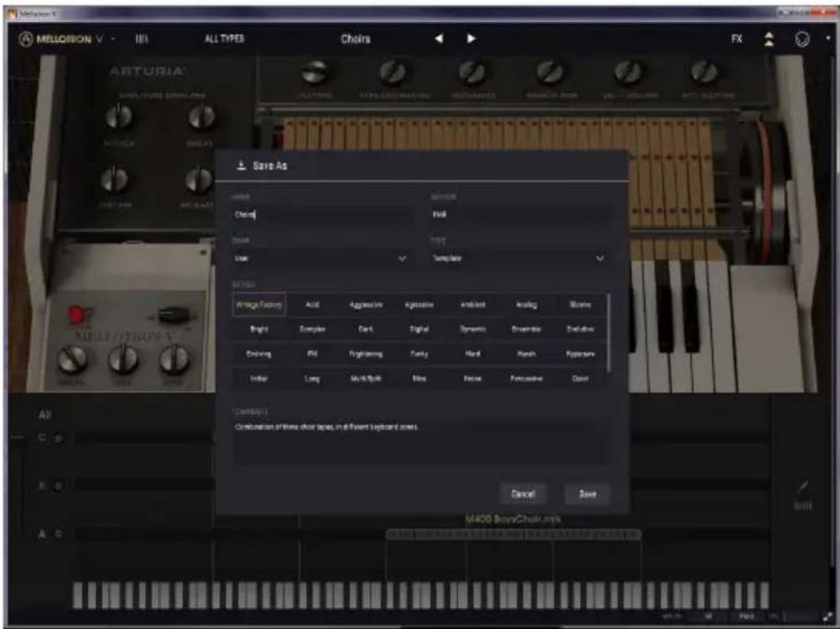This screenshot has width=840, height=629.
Task: Click the Tape Saturation knob
Action: pos(393,72)
